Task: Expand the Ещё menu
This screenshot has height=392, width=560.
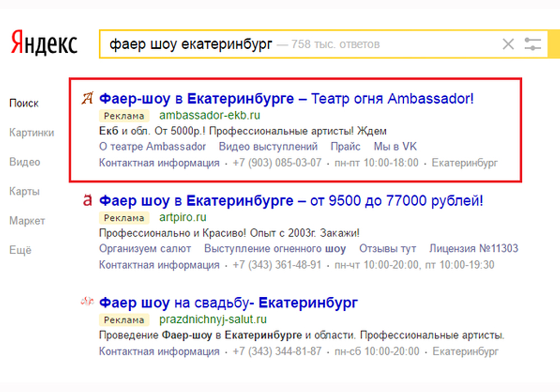Action: point(20,250)
